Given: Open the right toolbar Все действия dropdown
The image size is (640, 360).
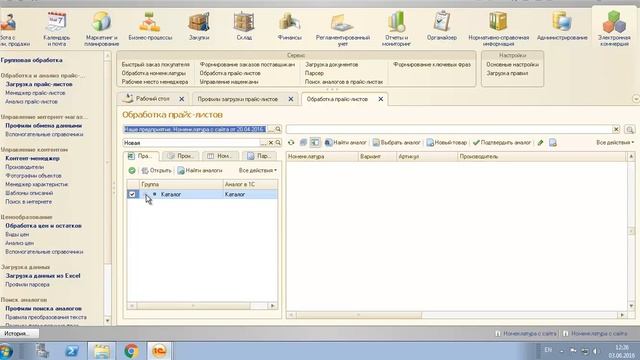Looking at the screenshot, I should (x=615, y=142).
